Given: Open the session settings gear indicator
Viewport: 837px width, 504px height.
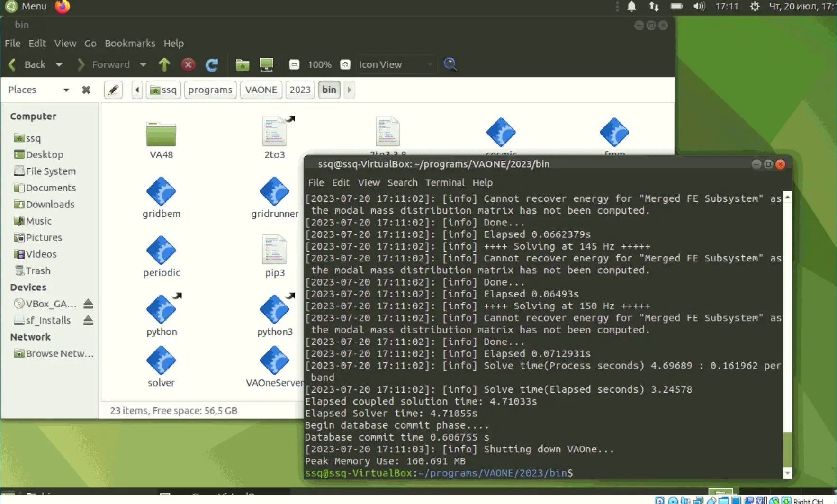Looking at the screenshot, I should pos(755,7).
